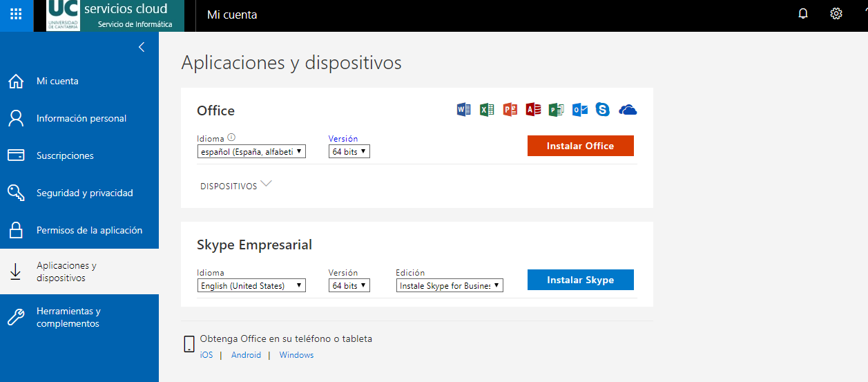Click the person icon for Información personal

(x=16, y=118)
